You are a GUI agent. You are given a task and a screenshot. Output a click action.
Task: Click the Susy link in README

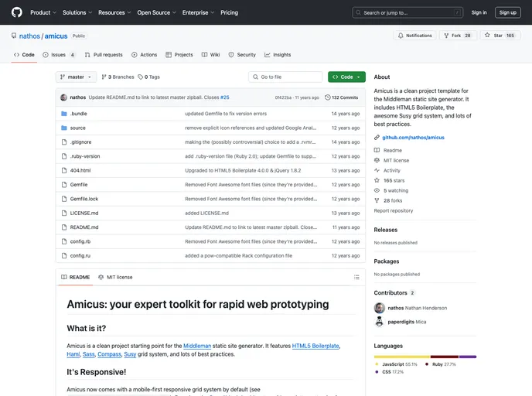(130, 354)
